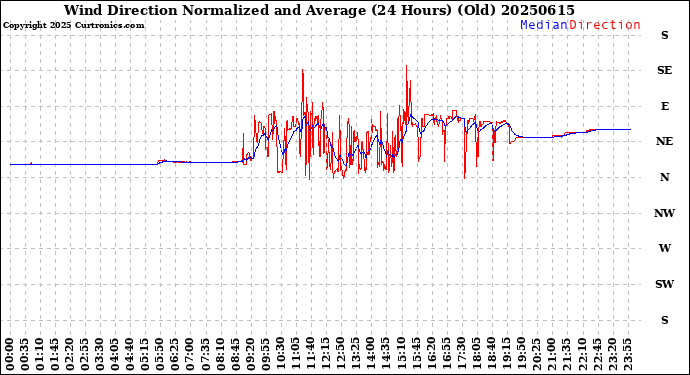Click the chart title text

(x=319, y=10)
